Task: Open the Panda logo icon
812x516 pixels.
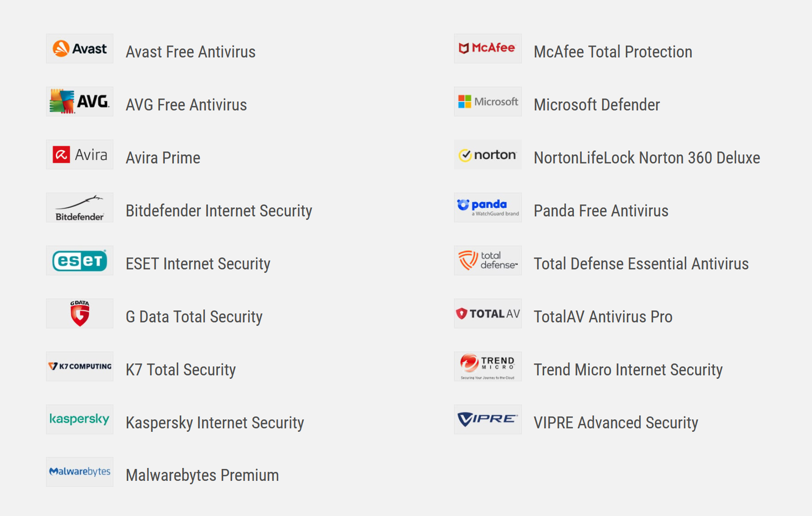Action: (488, 207)
